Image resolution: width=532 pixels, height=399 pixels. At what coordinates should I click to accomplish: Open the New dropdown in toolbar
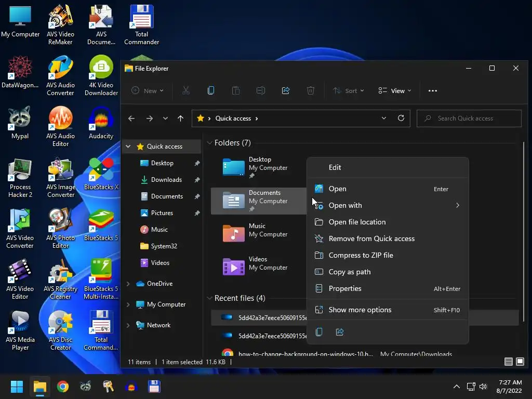[148, 90]
